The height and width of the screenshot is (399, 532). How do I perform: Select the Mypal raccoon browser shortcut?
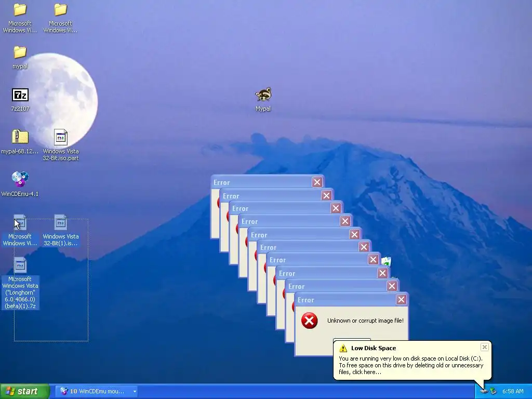pyautogui.click(x=263, y=95)
